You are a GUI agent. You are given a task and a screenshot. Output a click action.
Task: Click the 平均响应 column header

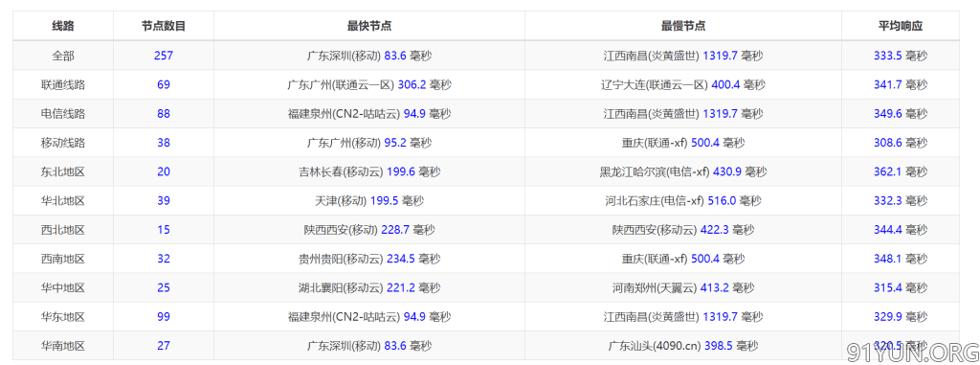pyautogui.click(x=901, y=26)
